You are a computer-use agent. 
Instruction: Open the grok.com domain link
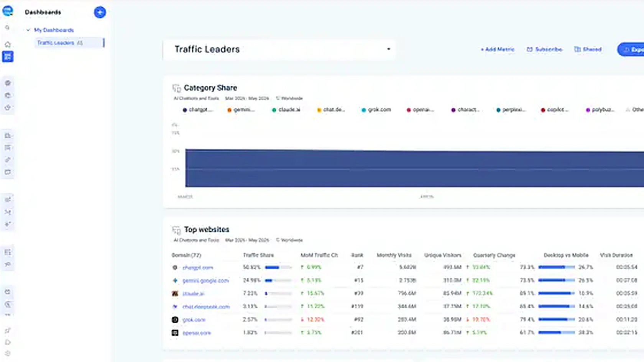194,319
